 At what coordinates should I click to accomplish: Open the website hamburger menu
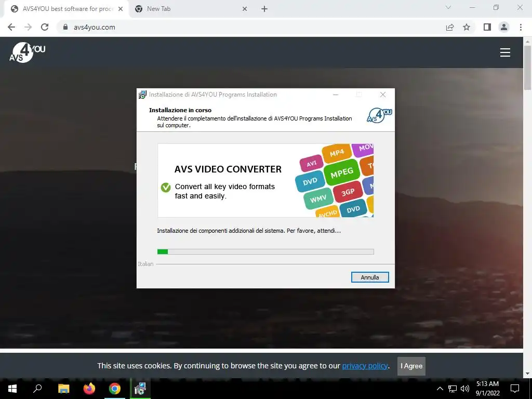tap(505, 52)
